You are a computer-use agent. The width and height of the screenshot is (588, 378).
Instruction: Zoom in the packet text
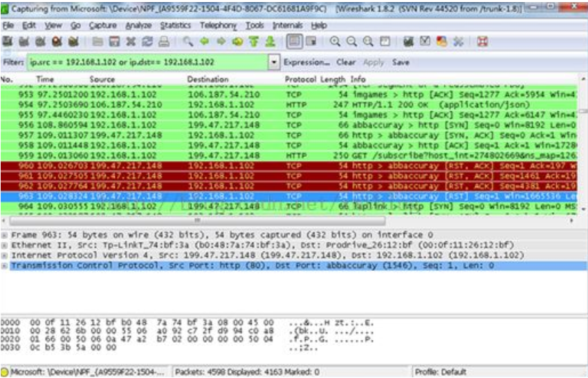[335, 41]
